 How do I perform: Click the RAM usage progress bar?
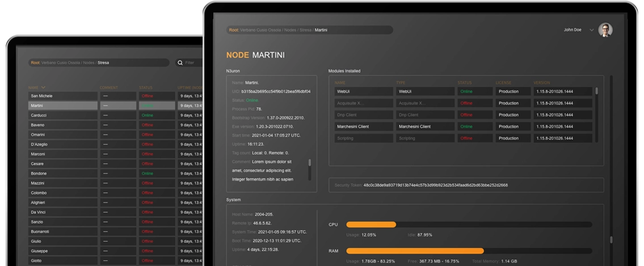469,251
